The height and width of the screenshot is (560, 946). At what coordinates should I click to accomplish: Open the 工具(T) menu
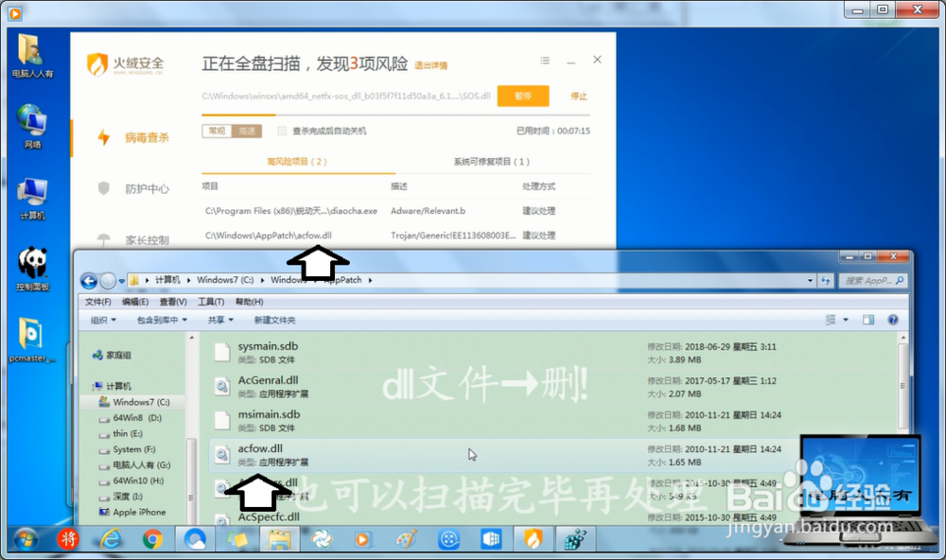pyautogui.click(x=211, y=302)
